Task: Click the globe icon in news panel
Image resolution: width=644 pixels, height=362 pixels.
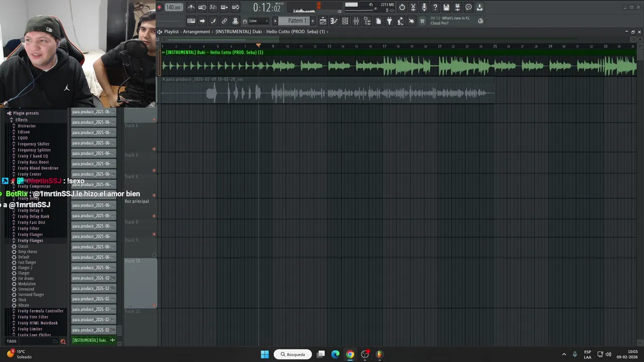Action: (480, 21)
